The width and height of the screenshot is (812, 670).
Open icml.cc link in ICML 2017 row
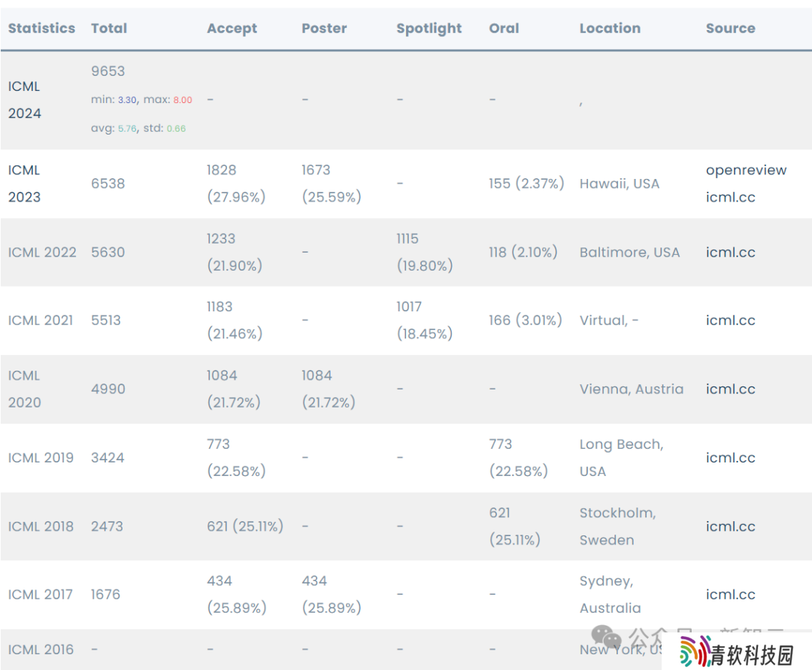730,594
